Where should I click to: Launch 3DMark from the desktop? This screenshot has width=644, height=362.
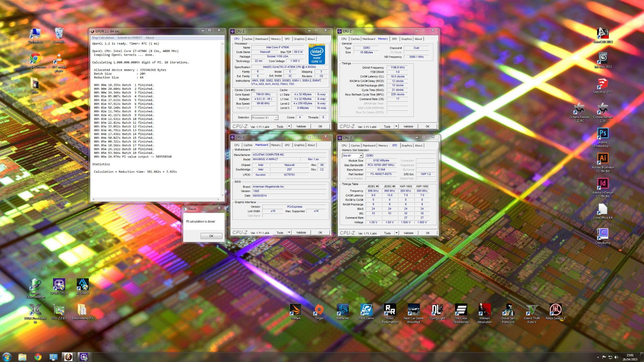coord(295,312)
